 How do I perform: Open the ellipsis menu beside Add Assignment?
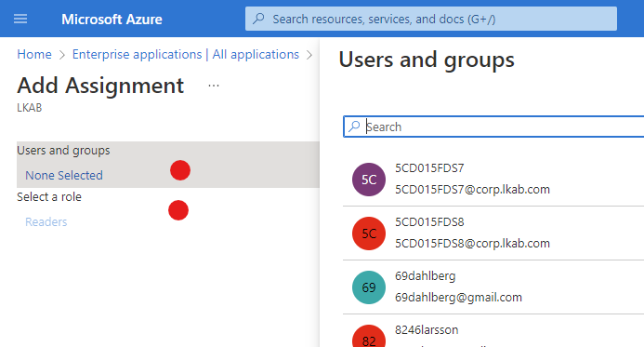point(214,86)
